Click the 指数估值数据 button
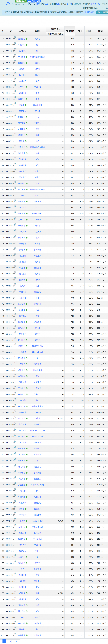The image size is (108, 644). tap(102, 12)
